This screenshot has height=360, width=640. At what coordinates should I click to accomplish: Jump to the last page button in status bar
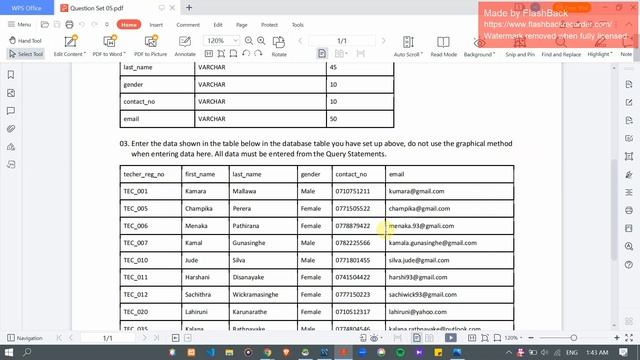(157, 338)
